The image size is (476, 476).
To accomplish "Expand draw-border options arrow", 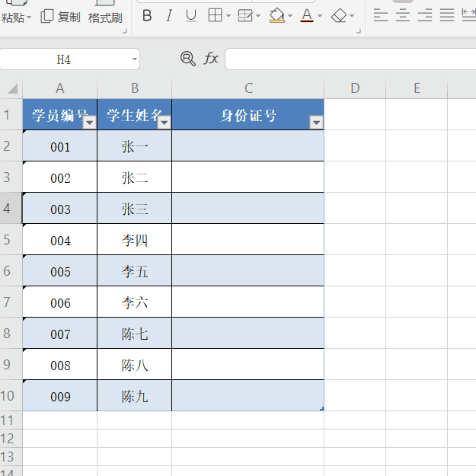I will 258,15.
